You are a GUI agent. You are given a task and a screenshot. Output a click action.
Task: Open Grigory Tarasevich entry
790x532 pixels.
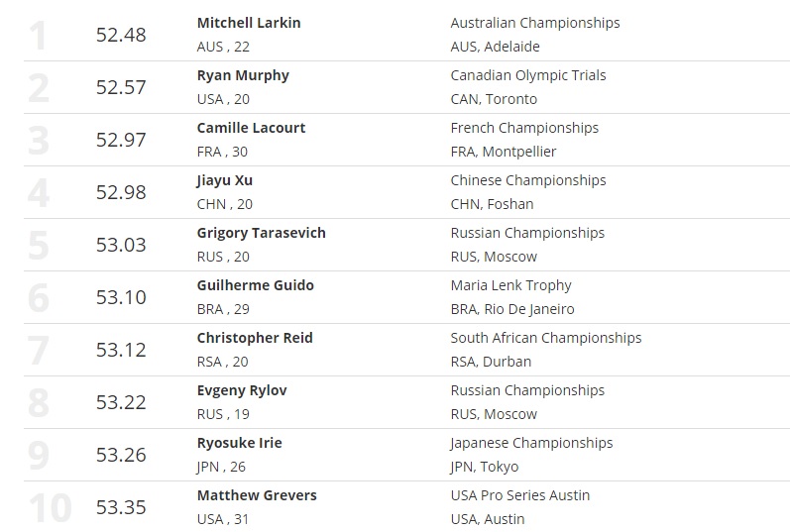click(261, 233)
